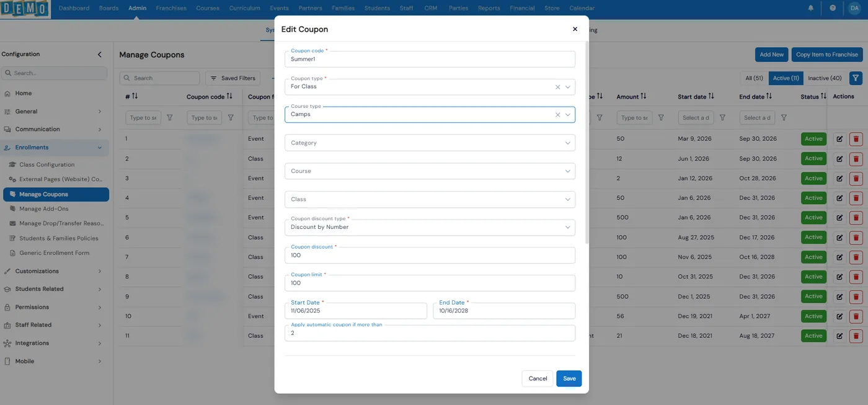Open Coupon discount type dropdown
Image resolution: width=868 pixels, height=405 pixels.
click(430, 227)
